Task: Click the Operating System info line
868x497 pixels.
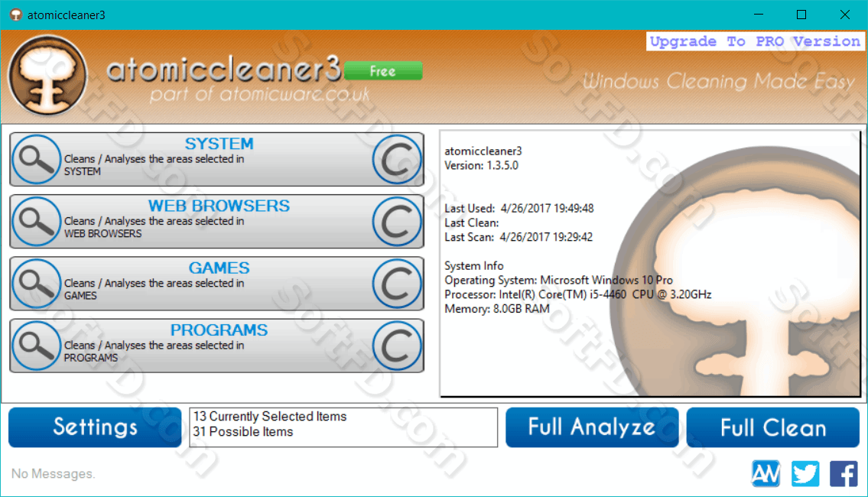Action: (558, 280)
